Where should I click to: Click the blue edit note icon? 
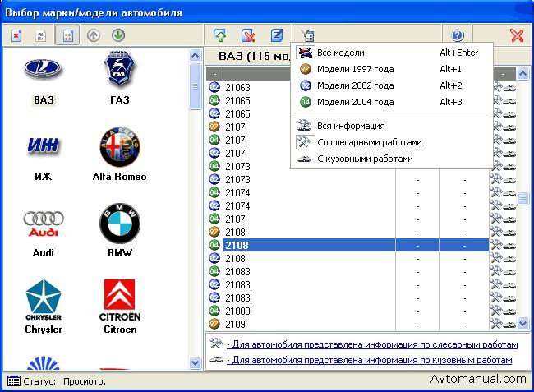(277, 35)
